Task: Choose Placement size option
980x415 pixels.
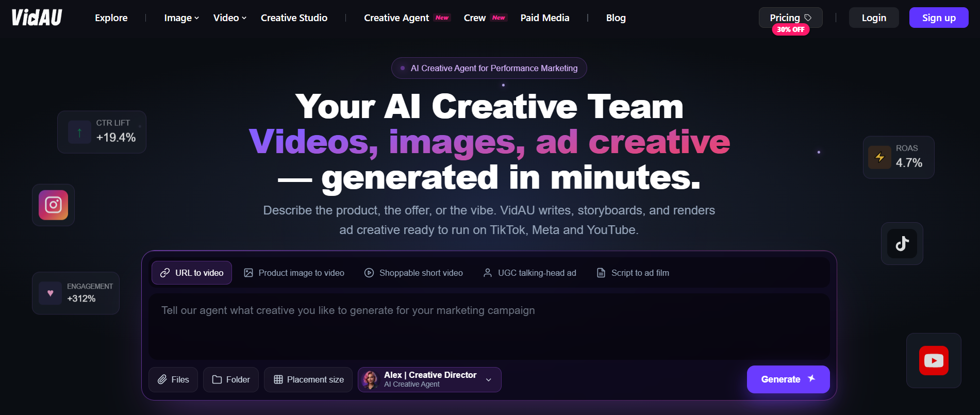Action: [308, 379]
